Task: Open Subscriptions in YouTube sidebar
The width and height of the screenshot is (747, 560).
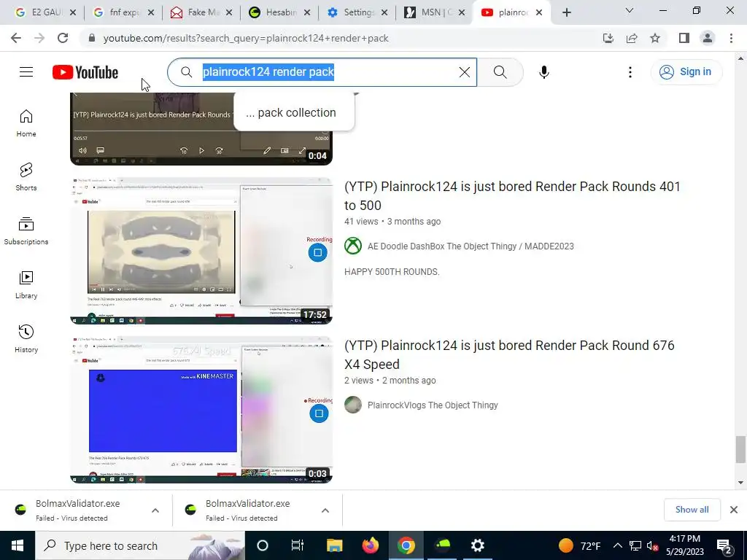Action: [26, 231]
